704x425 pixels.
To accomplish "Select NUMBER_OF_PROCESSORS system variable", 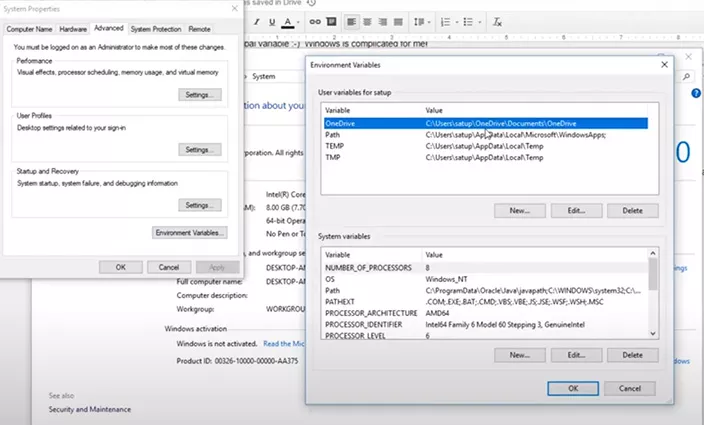I will [486, 267].
